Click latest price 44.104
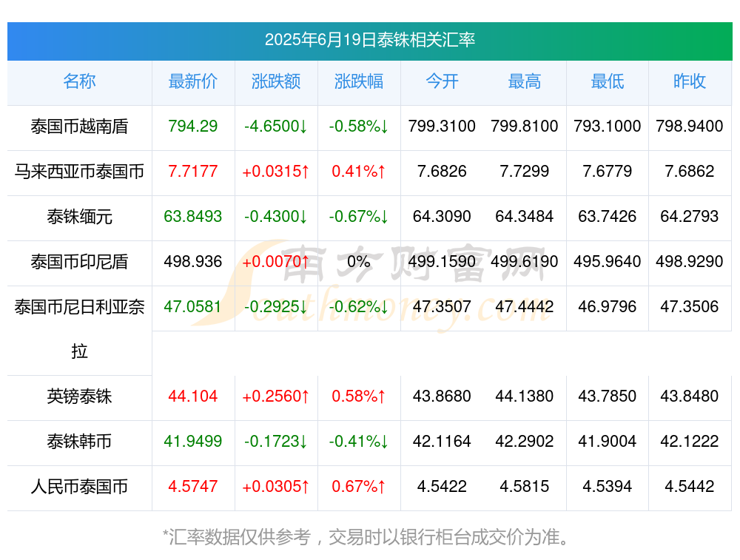Screen dimensions: 740x560 coord(193,397)
